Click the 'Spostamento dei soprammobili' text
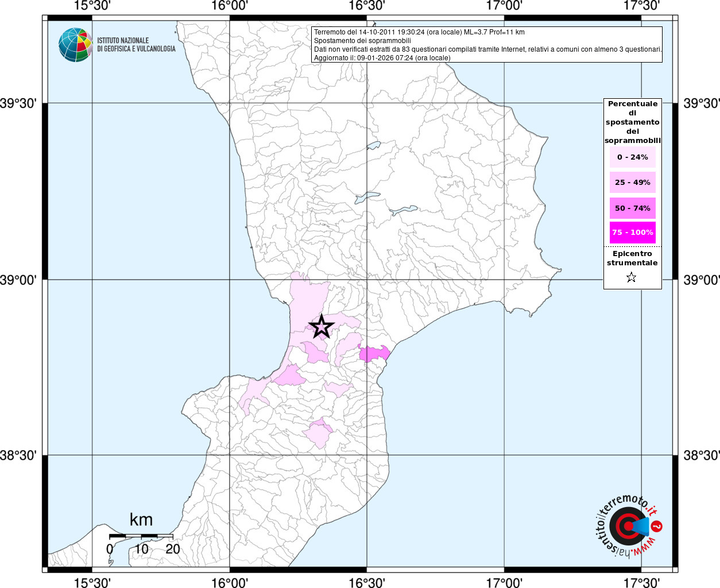 point(362,41)
